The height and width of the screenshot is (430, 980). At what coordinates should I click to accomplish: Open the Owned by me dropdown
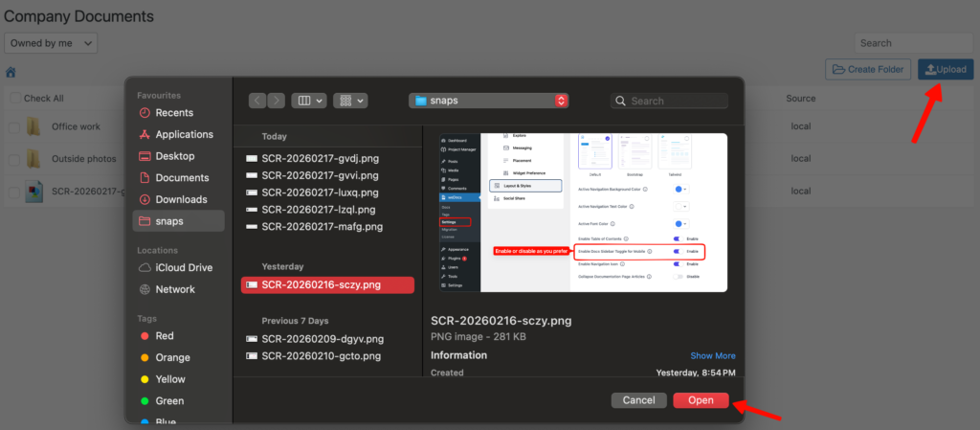[x=51, y=43]
